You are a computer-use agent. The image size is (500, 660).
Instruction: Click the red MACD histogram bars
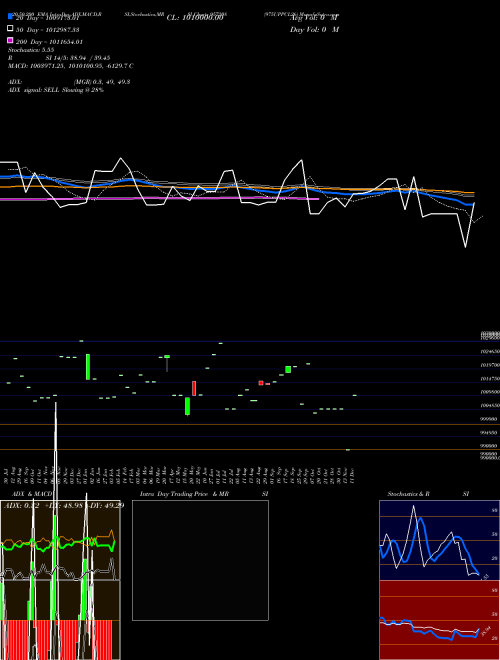pos(57,639)
